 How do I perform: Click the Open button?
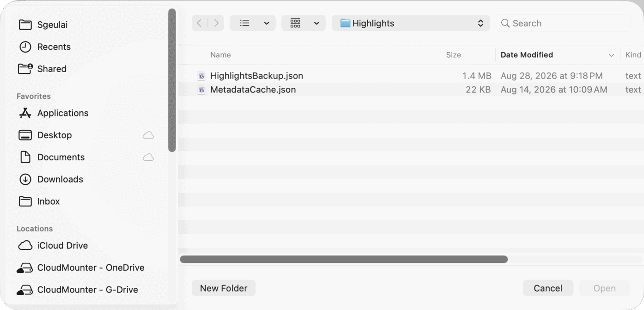(604, 288)
